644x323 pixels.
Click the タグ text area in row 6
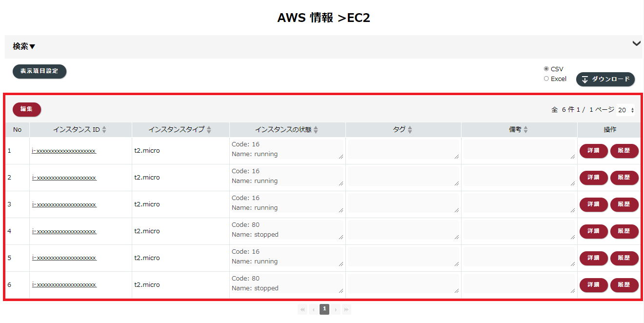pos(403,283)
